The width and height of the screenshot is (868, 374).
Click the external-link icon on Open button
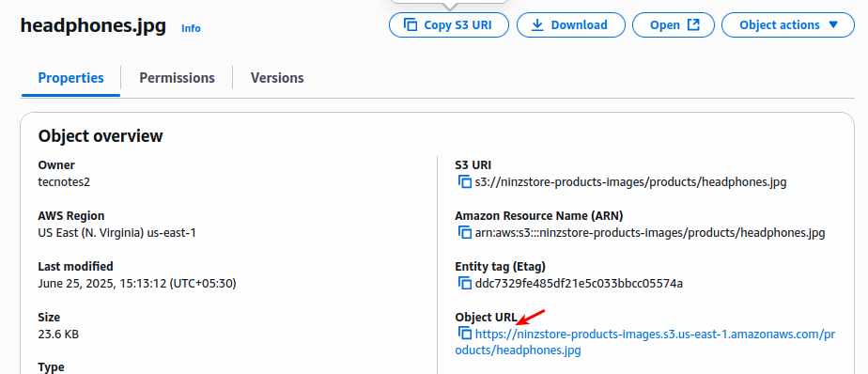pos(693,25)
